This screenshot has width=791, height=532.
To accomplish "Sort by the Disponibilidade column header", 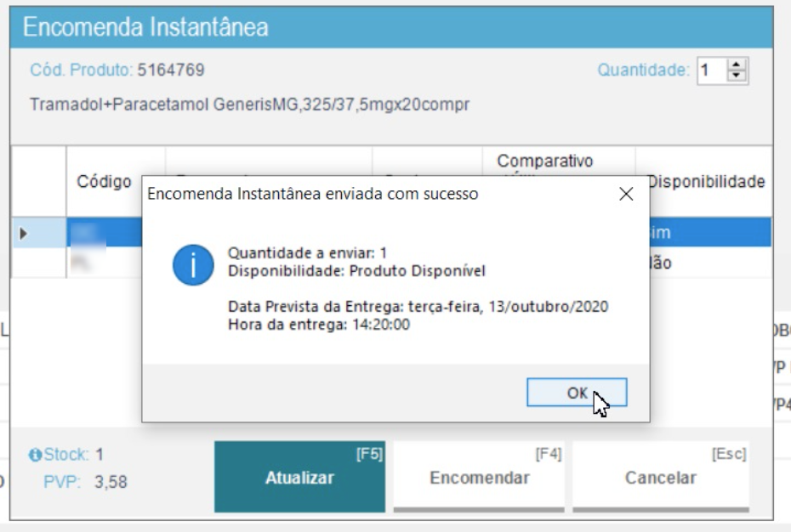I will [706, 181].
